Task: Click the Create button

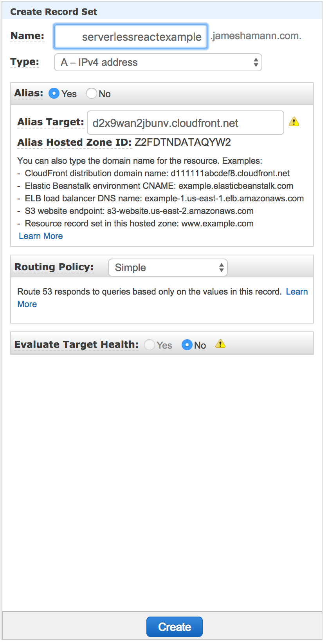Action: tap(174, 626)
